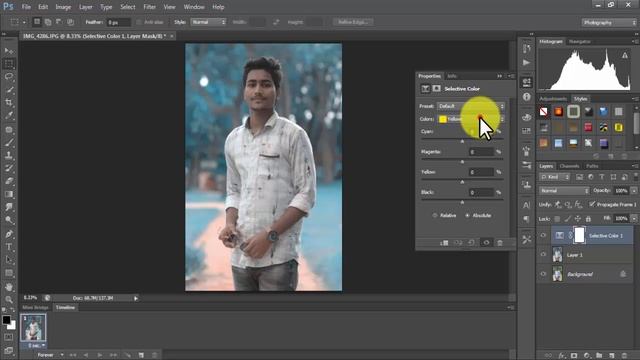The image size is (640, 360).
Task: Select the Absolute radio button
Action: click(x=468, y=216)
